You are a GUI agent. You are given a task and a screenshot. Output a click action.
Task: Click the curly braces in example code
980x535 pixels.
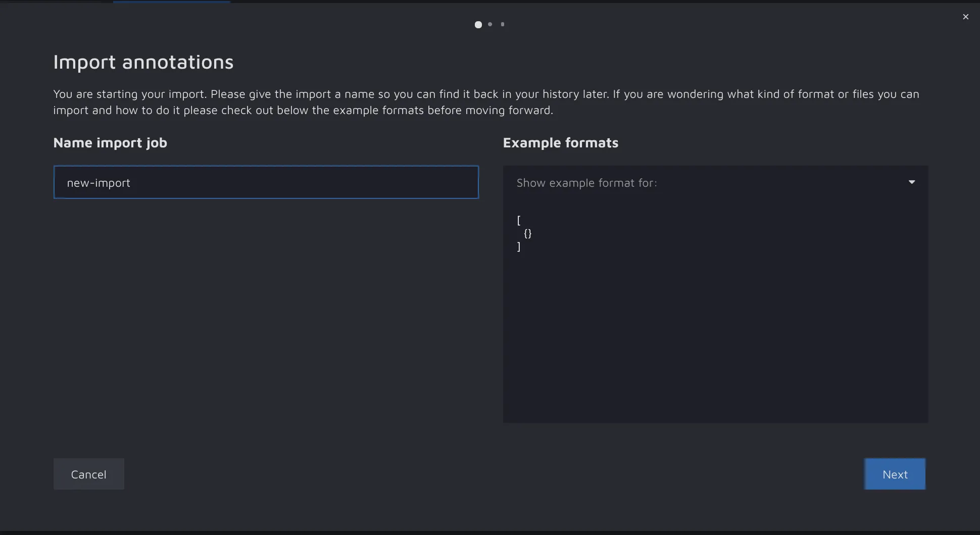[528, 234]
